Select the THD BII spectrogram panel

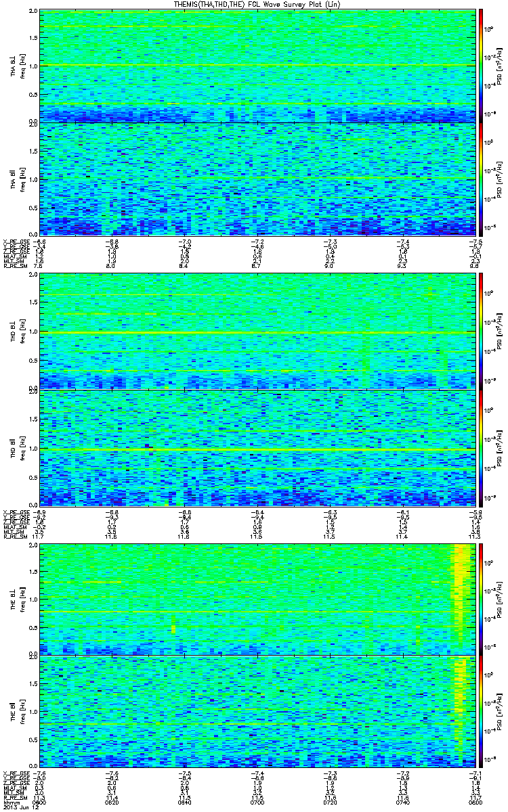click(257, 448)
